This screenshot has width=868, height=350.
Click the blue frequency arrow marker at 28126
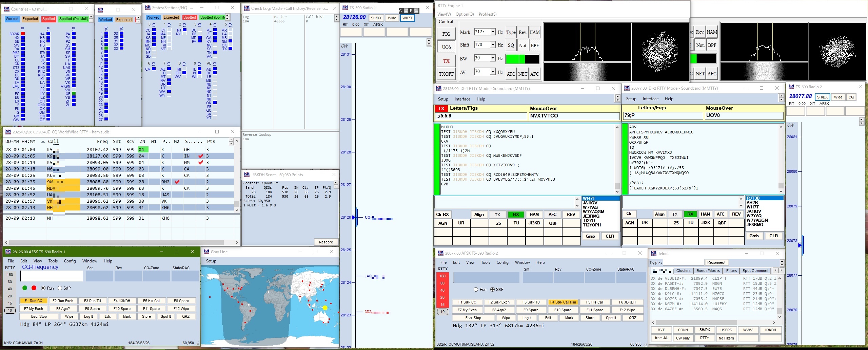click(x=354, y=217)
